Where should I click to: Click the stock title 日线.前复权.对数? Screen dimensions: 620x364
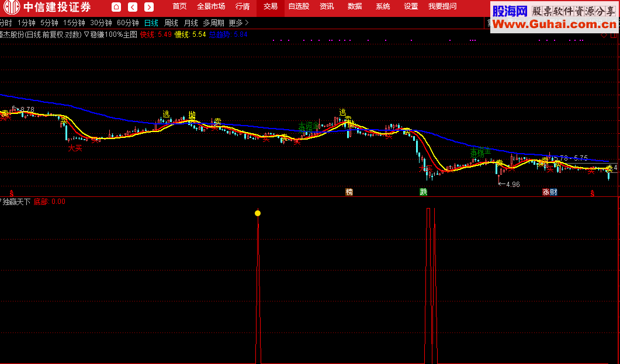[53, 34]
